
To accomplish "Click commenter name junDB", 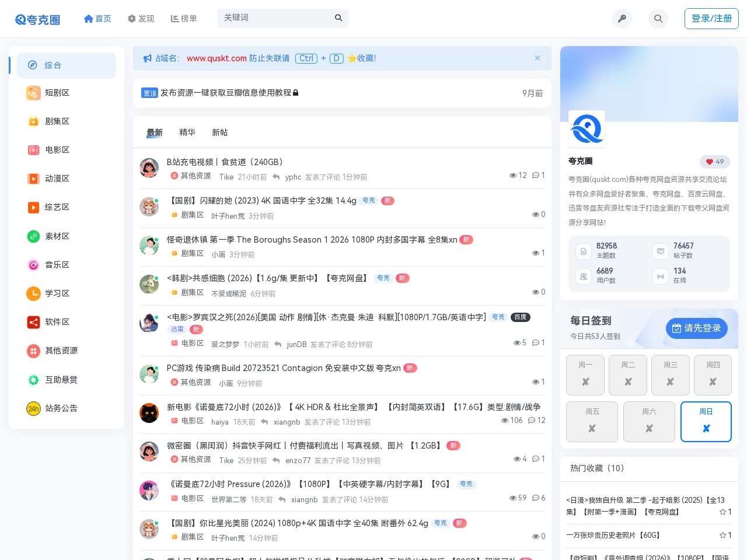I will (x=296, y=345).
